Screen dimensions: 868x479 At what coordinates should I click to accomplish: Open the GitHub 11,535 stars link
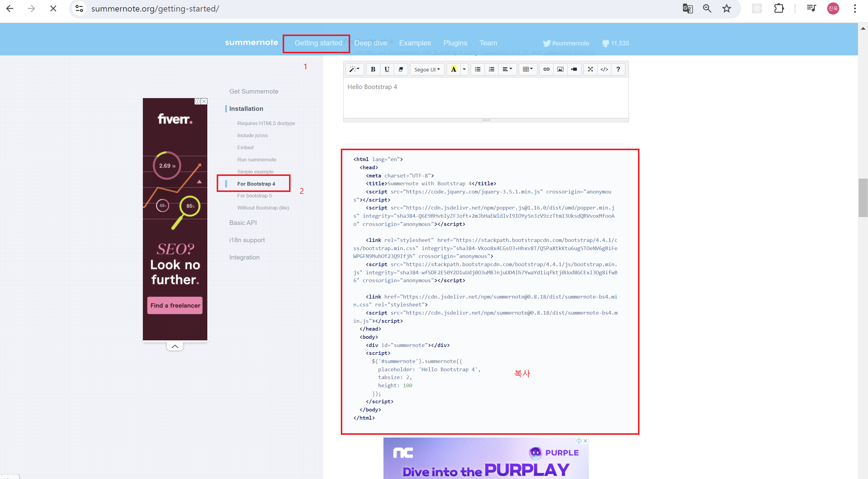[615, 43]
